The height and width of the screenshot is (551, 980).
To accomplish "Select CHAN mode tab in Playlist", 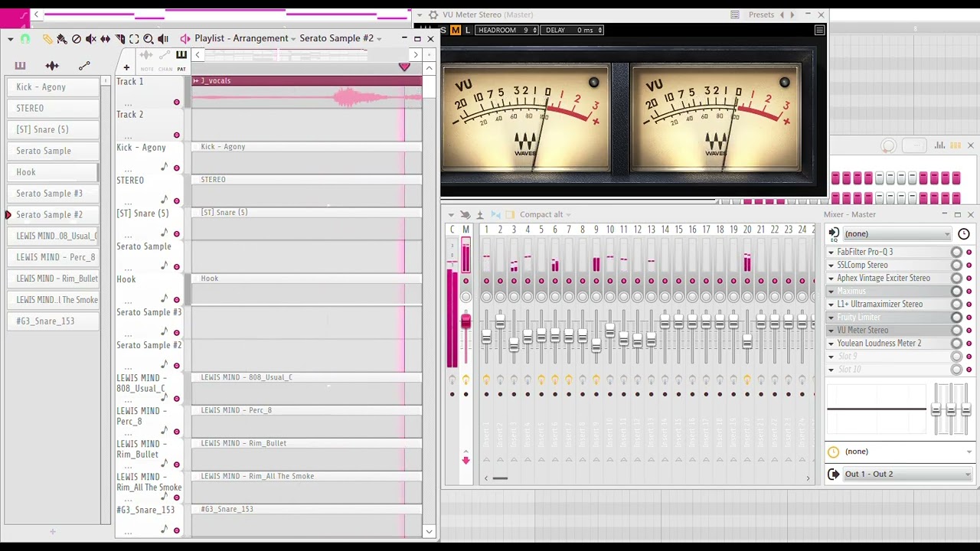I will tap(165, 60).
